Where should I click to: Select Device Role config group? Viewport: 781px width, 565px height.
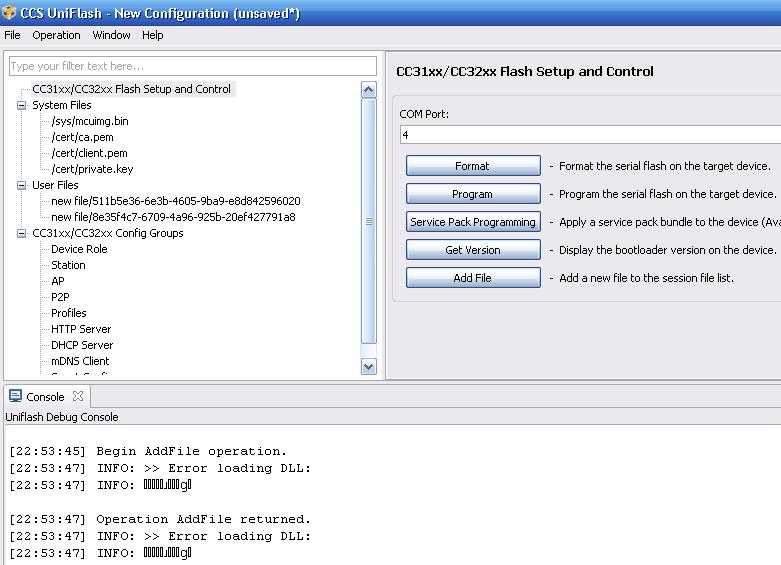click(x=79, y=249)
